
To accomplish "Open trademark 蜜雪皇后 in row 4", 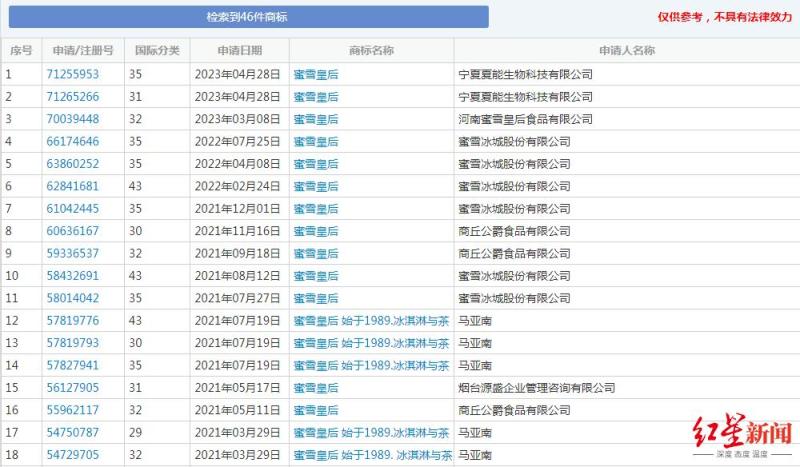I will tap(316, 142).
